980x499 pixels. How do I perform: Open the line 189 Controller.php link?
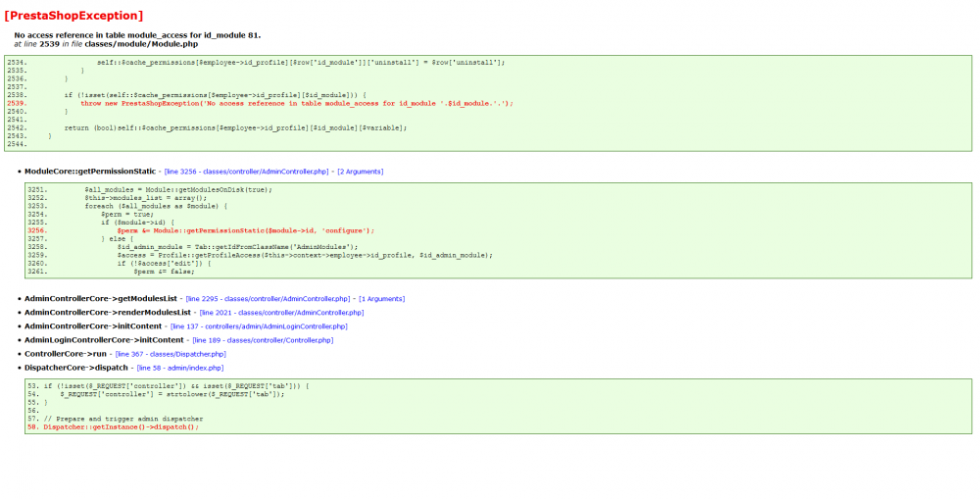(263, 340)
